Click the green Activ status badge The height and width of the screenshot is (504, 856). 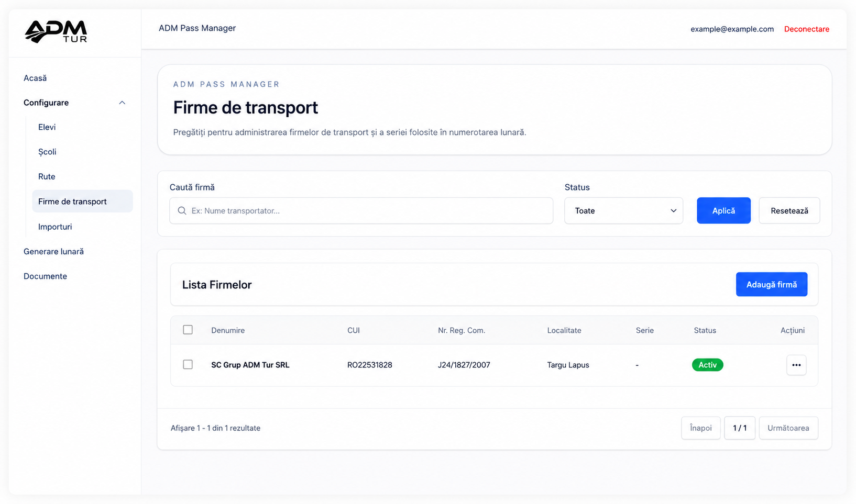[x=707, y=365]
